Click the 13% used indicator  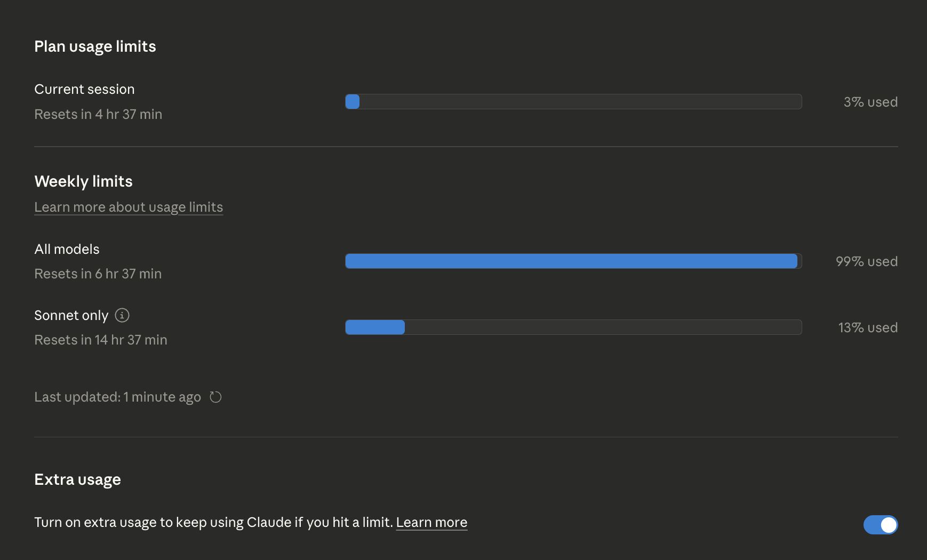868,327
